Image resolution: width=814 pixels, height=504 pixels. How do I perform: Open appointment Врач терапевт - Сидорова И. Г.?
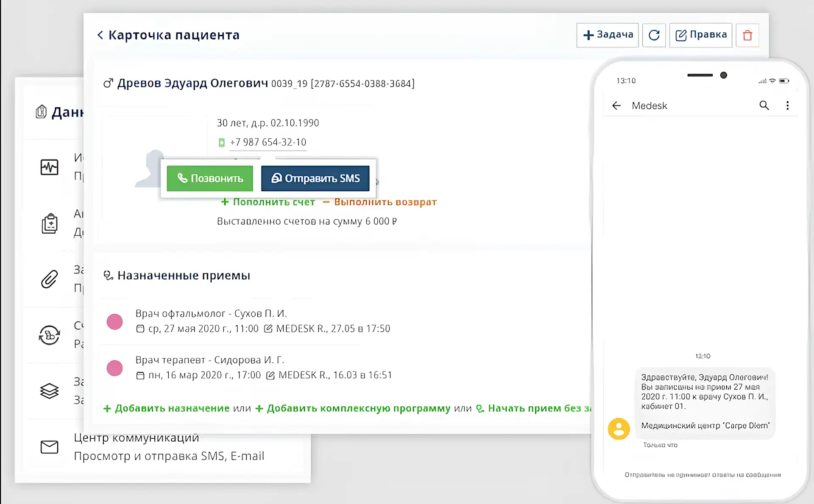pos(210,360)
